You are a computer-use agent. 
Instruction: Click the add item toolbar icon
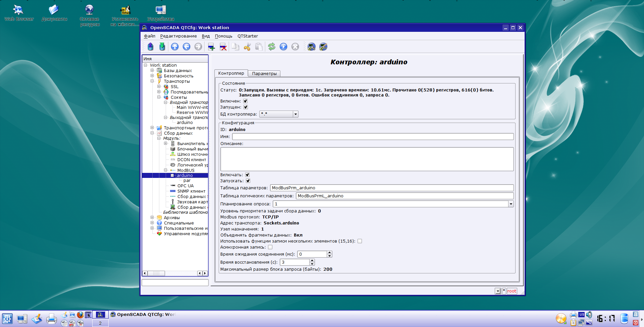(211, 47)
